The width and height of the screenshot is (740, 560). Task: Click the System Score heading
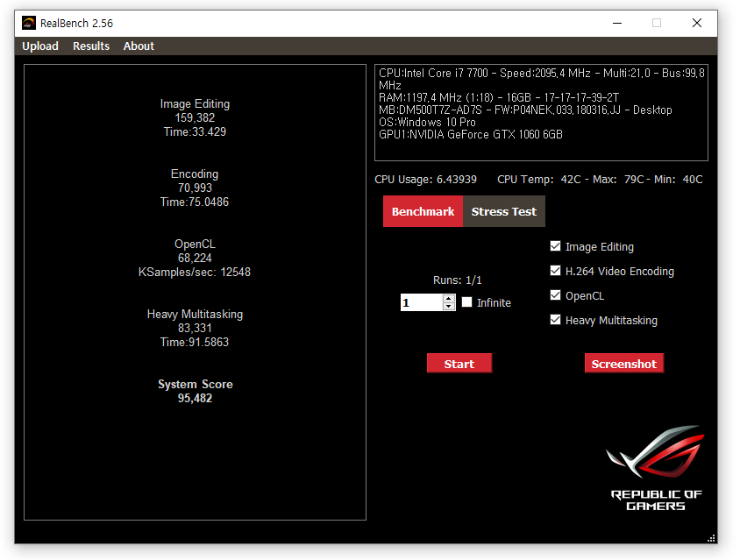coord(196,385)
